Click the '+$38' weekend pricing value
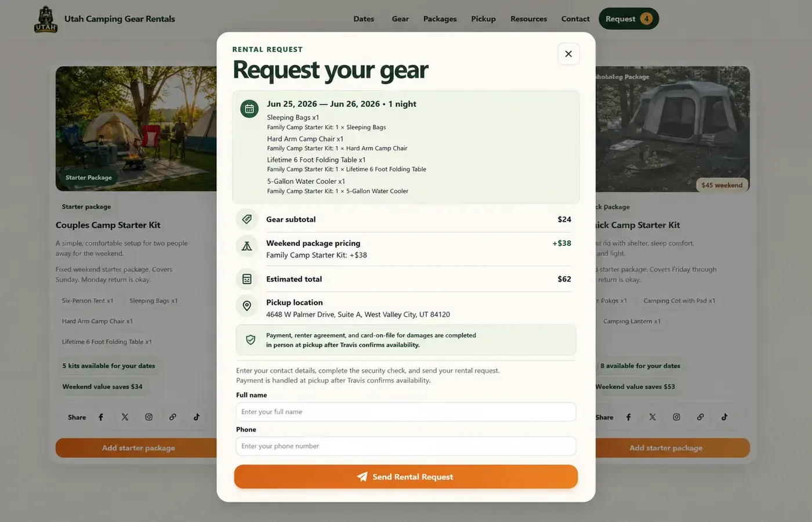The image size is (812, 522). (561, 243)
